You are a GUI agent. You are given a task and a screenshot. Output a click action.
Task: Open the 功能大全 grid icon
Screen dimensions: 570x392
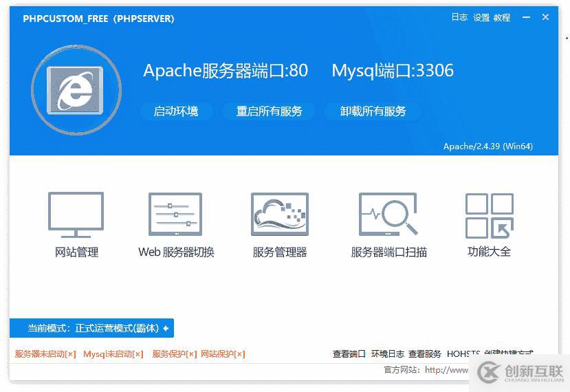click(x=490, y=216)
